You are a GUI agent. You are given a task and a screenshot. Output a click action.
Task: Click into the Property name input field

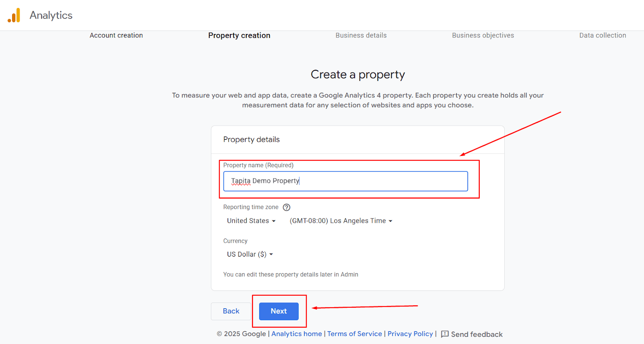(346, 181)
